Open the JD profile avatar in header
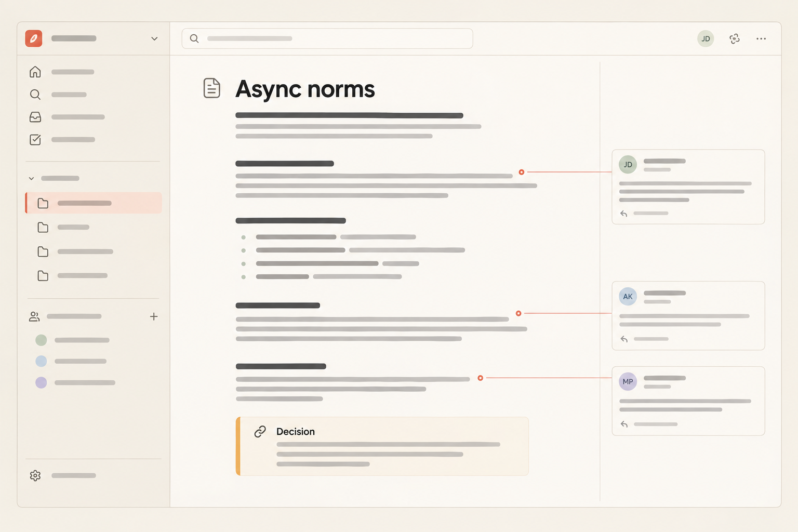 pos(706,38)
